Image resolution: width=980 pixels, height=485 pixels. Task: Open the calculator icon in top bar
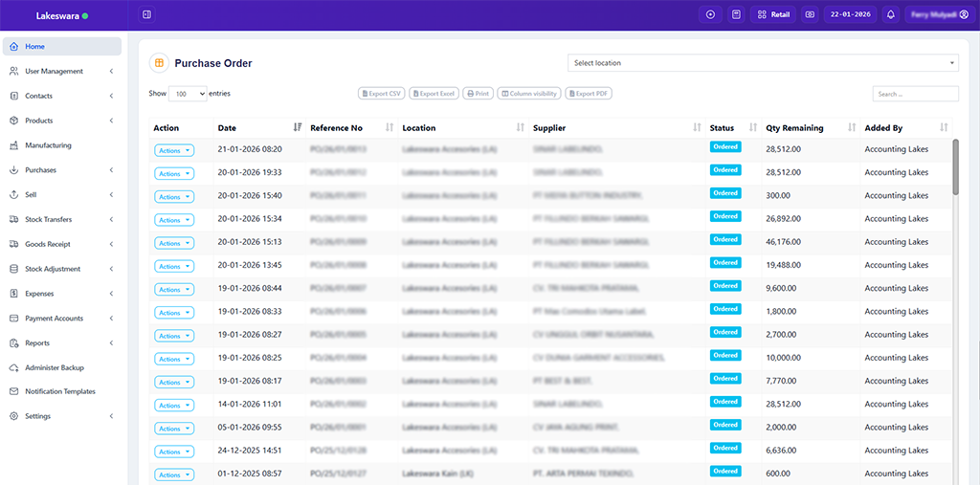tap(736, 14)
